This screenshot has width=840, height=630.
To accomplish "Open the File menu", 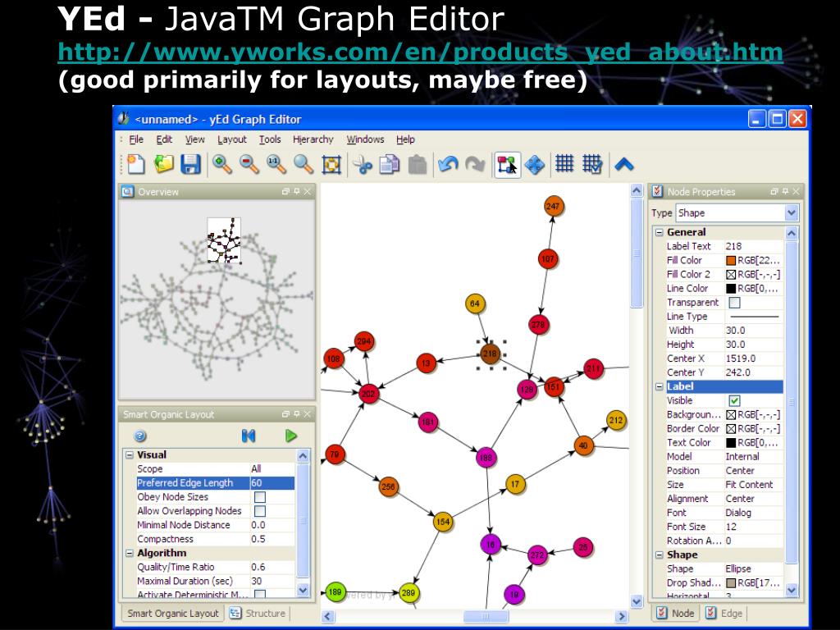I will coord(136,139).
